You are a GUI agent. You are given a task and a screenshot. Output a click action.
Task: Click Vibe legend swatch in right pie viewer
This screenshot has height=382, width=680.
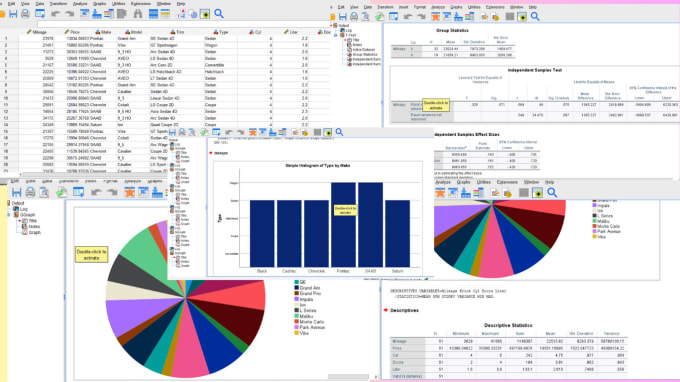coord(595,237)
